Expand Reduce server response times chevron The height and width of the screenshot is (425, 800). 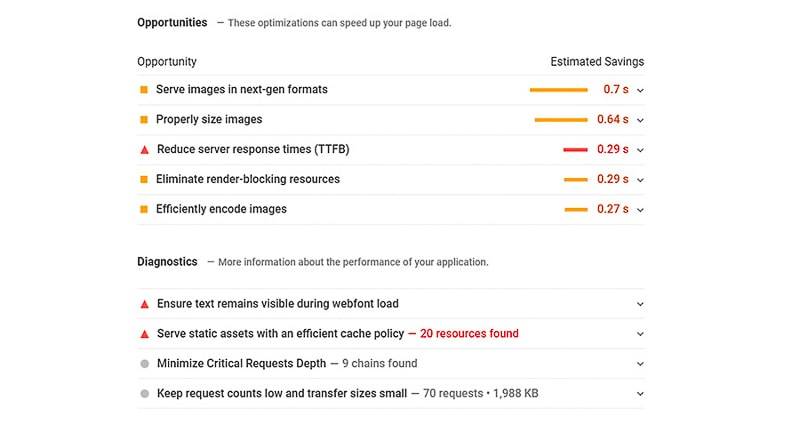coord(640,150)
